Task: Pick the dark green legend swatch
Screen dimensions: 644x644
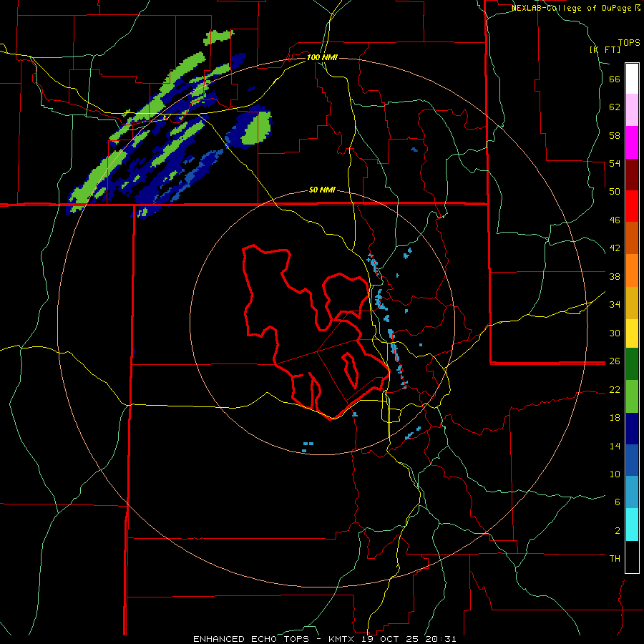Action: (632, 364)
